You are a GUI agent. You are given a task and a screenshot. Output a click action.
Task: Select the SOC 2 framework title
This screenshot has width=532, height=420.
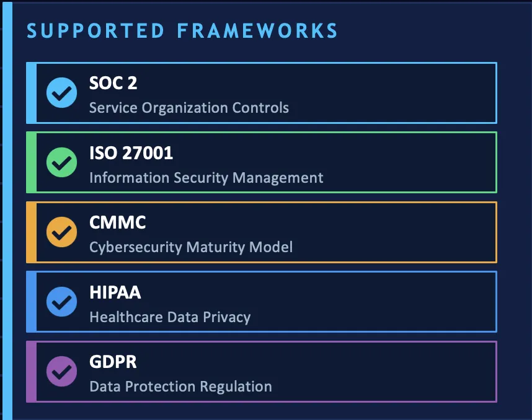pos(113,83)
